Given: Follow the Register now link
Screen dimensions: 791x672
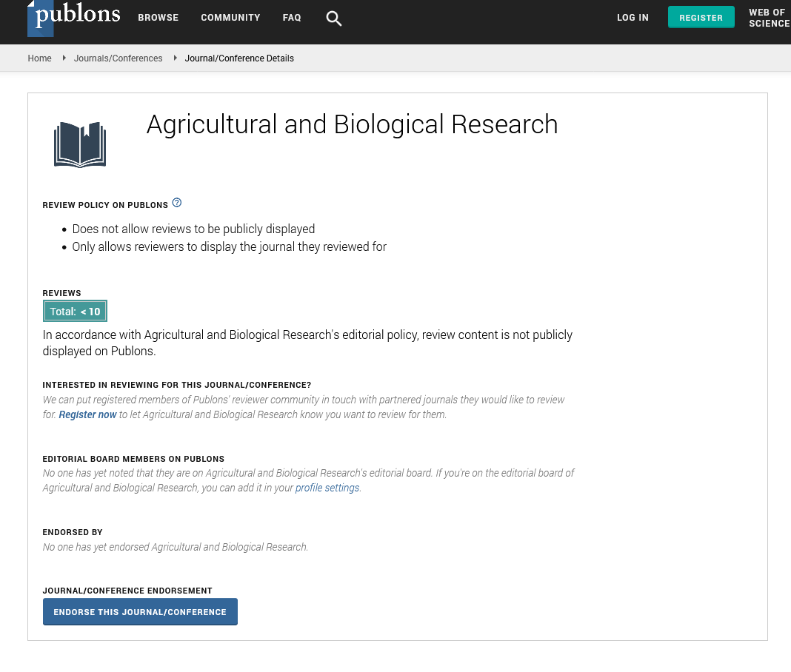Looking at the screenshot, I should coord(87,414).
